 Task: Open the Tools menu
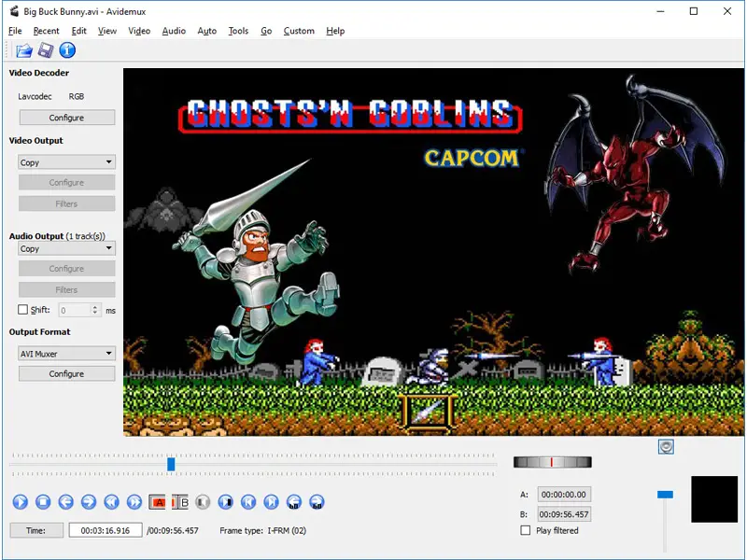[x=238, y=31]
